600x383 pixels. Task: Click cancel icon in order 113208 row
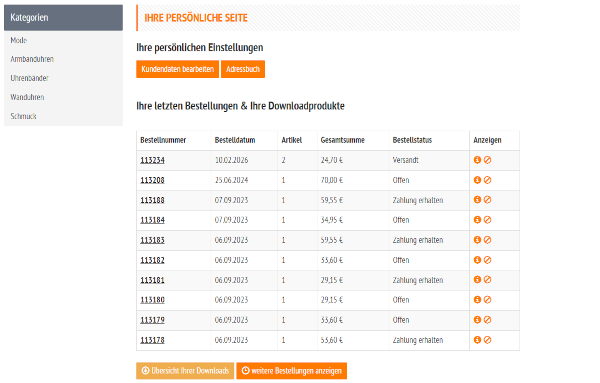coord(488,180)
